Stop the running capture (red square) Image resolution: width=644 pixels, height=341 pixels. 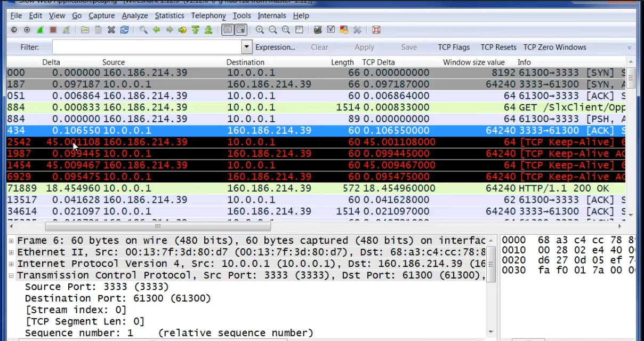53,30
